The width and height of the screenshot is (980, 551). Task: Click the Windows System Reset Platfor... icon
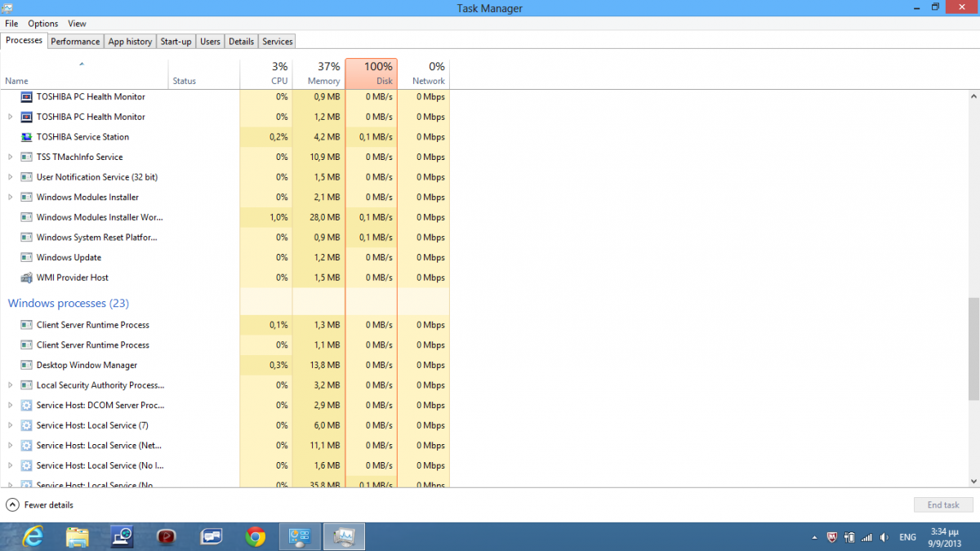pyautogui.click(x=26, y=238)
